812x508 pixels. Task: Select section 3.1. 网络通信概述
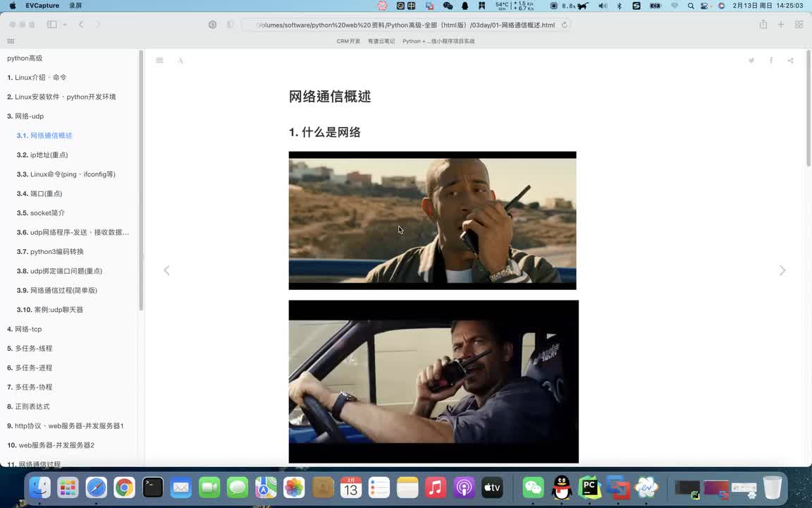pyautogui.click(x=44, y=135)
